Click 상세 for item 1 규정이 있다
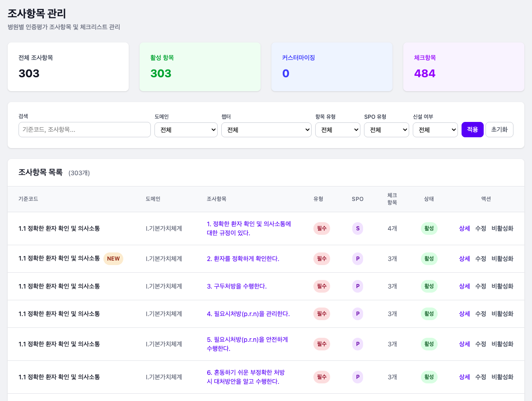Viewport: 532px width, 401px height. [464, 228]
